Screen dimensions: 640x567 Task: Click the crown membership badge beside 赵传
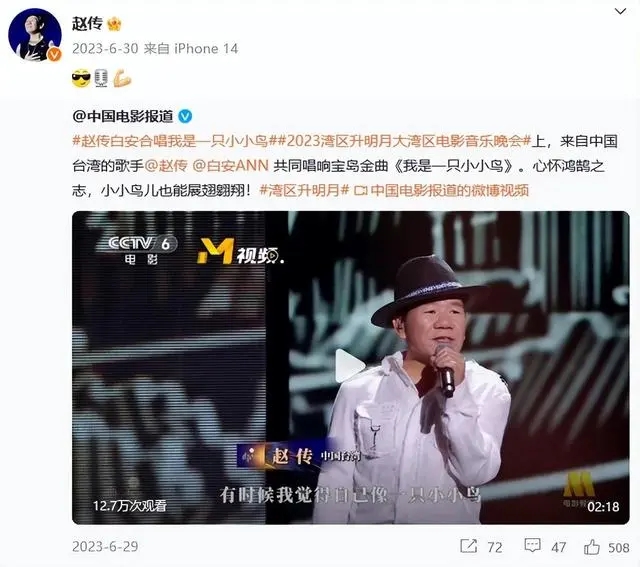click(114, 24)
